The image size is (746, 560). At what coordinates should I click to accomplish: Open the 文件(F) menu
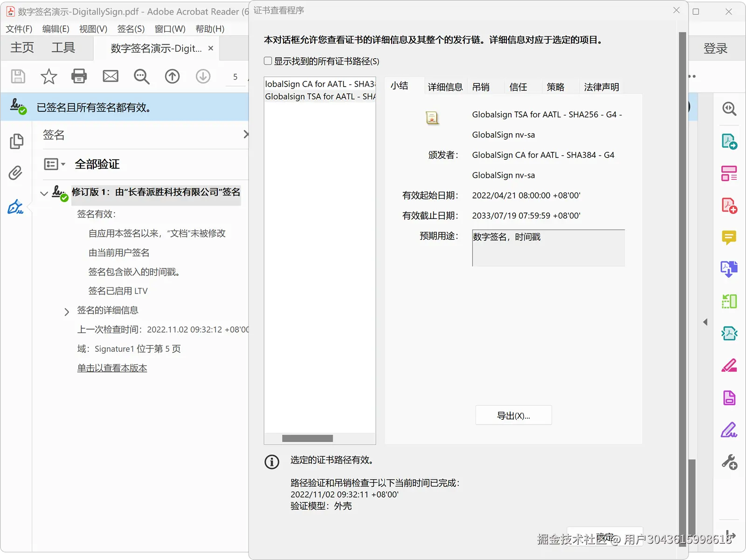pos(19,29)
